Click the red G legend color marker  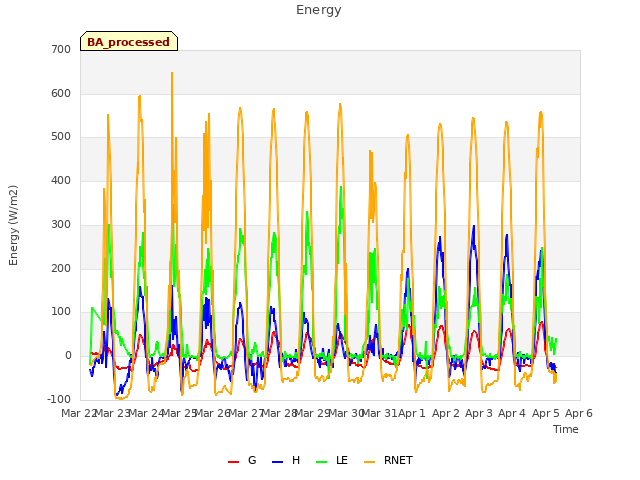click(x=233, y=462)
